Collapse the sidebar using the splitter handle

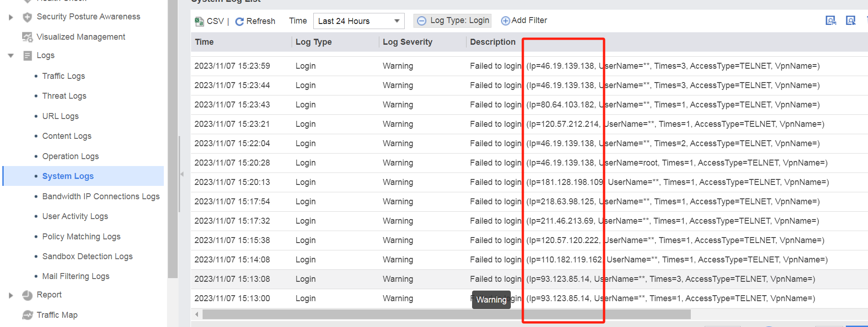pyautogui.click(x=182, y=174)
